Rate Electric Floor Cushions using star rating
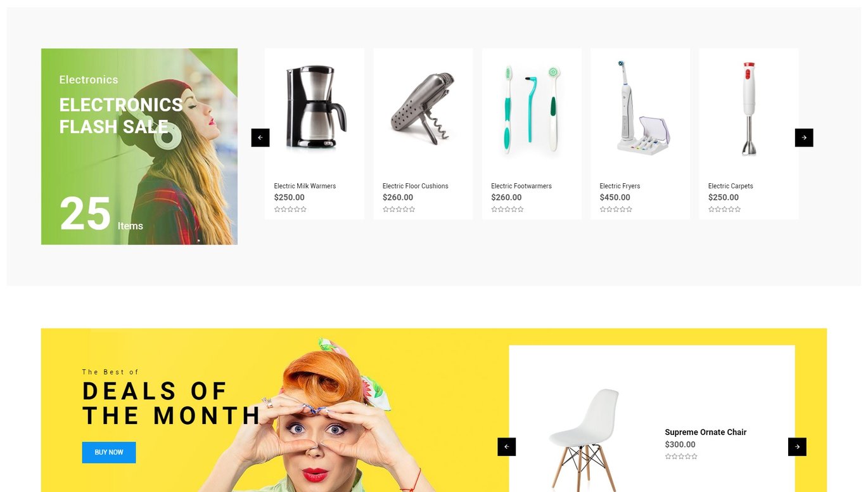 click(x=399, y=209)
